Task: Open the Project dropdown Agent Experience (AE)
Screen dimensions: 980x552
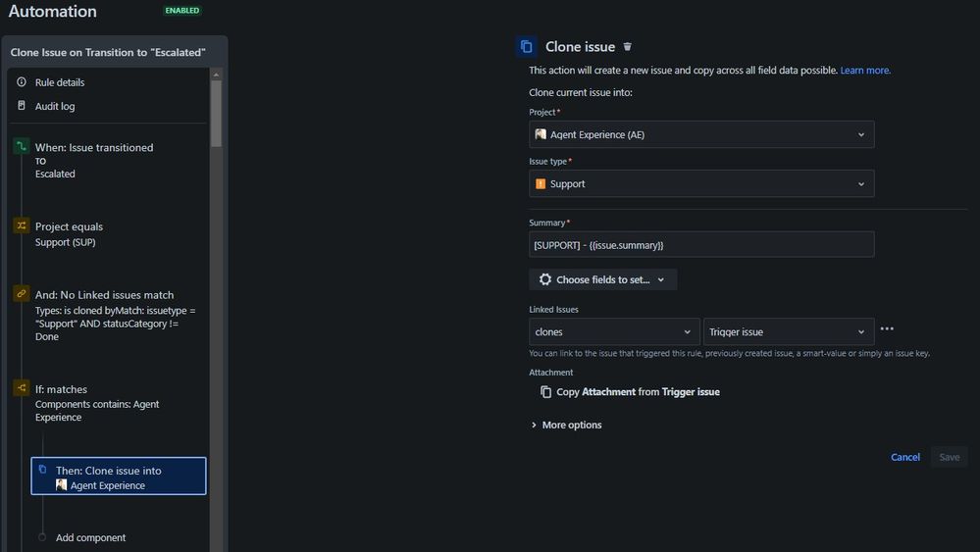Action: pos(701,134)
